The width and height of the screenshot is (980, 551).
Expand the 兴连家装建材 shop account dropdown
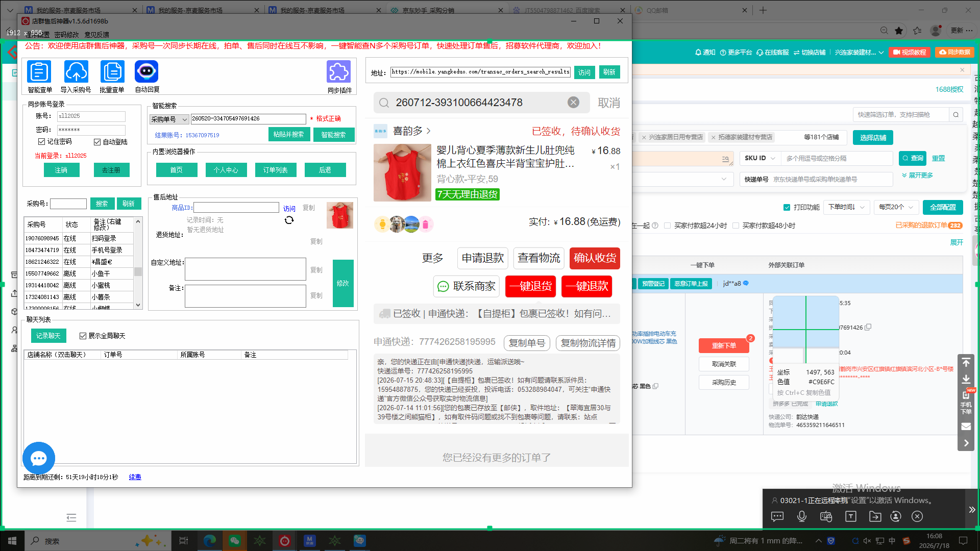(x=859, y=53)
